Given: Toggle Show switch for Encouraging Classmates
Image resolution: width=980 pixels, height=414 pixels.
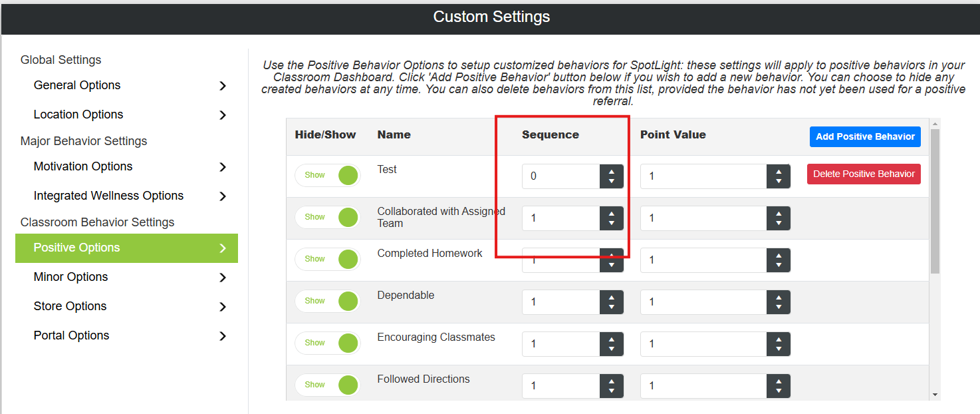Looking at the screenshot, I should [x=328, y=343].
